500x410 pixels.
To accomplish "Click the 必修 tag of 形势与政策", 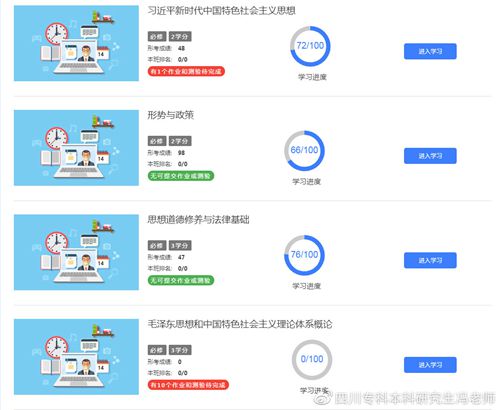I will tap(157, 141).
